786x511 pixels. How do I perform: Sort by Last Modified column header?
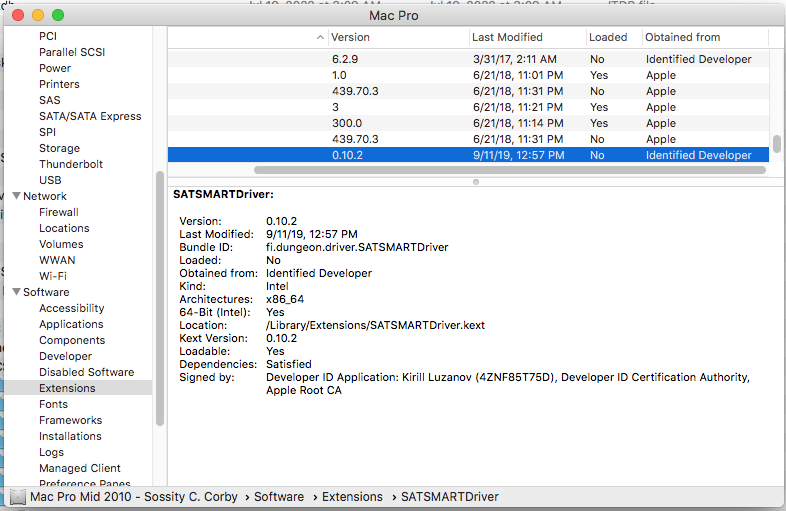coord(507,37)
